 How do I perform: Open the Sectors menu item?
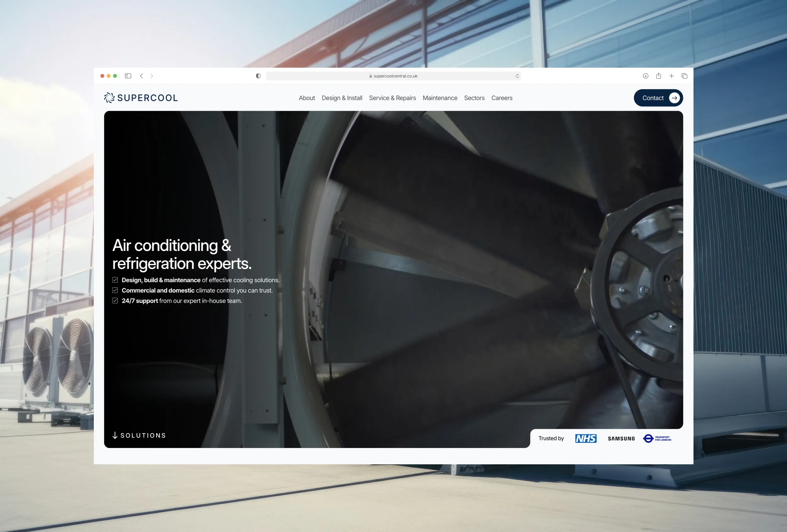pyautogui.click(x=474, y=98)
